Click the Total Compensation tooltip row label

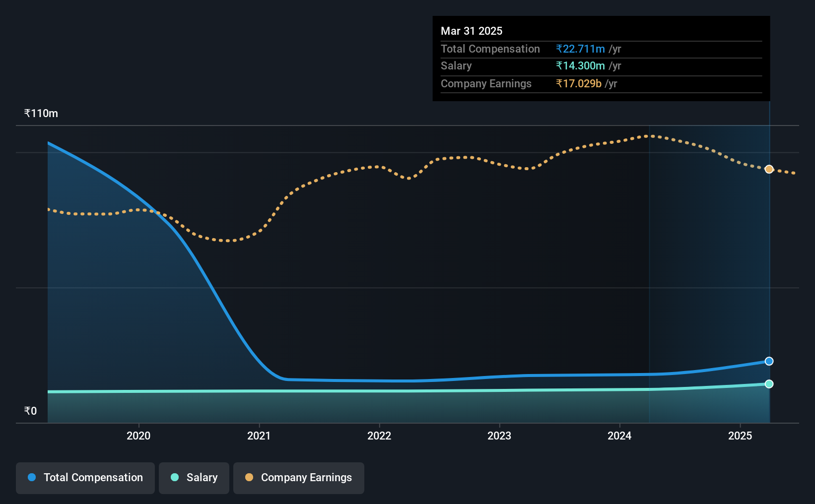[490, 49]
